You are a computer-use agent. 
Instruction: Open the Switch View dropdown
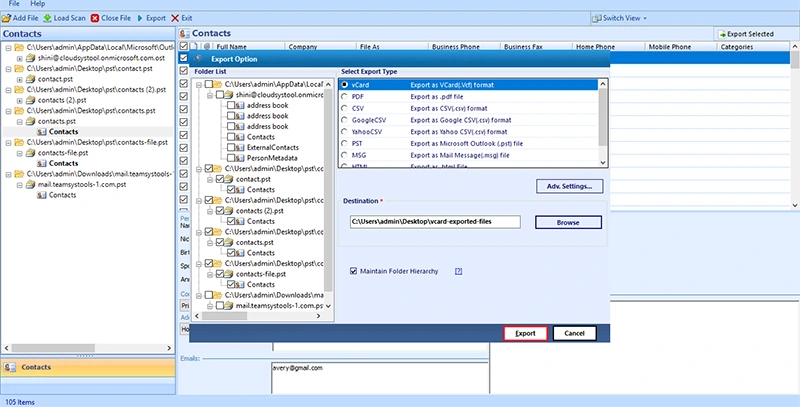tap(619, 18)
